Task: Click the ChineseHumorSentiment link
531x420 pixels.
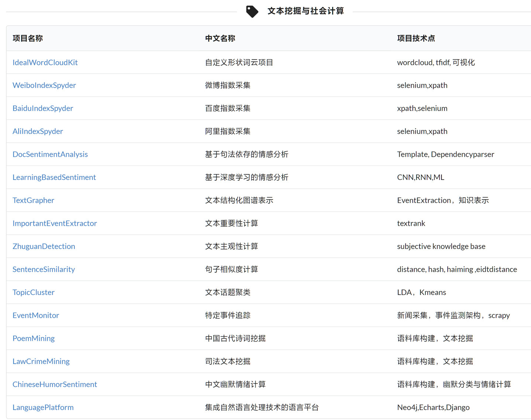Action: [x=55, y=384]
